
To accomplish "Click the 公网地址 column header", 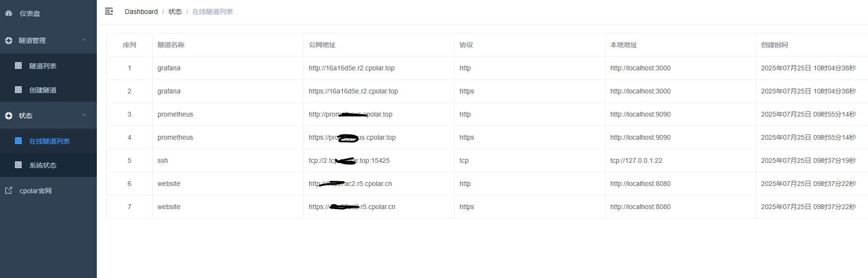I will point(322,45).
